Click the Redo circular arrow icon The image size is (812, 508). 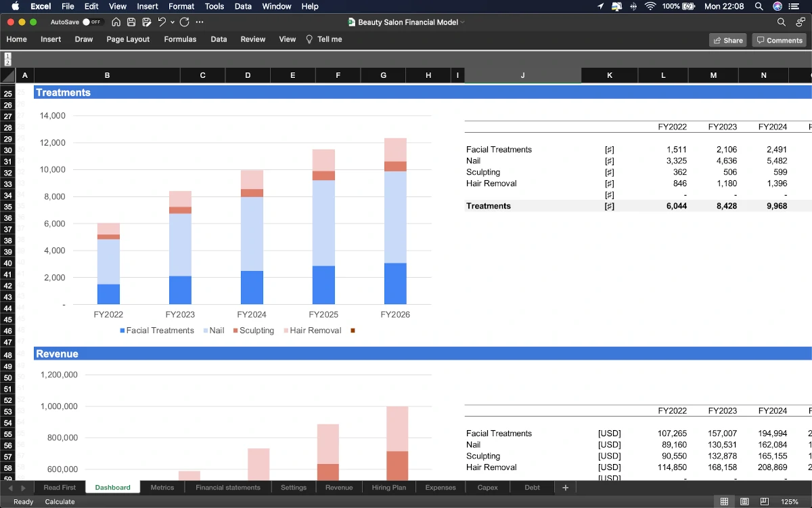(x=184, y=22)
